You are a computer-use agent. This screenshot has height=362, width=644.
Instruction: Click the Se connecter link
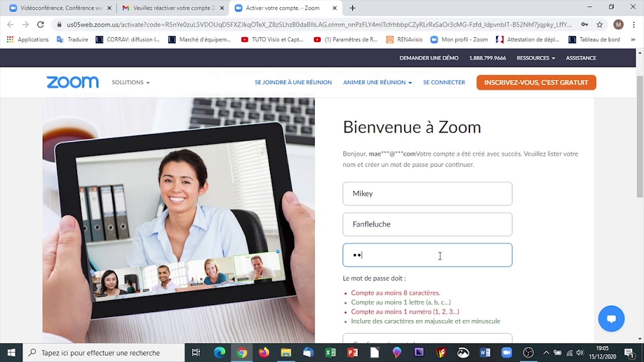[444, 82]
